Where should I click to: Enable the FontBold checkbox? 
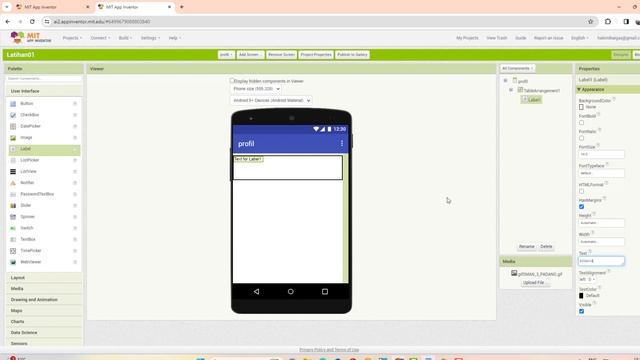click(581, 123)
